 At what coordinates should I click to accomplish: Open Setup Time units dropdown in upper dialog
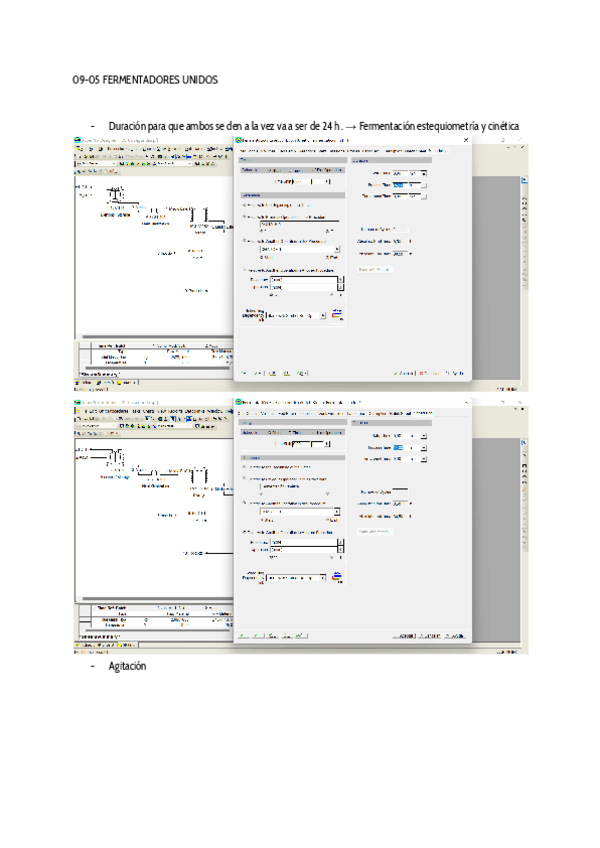point(424,173)
